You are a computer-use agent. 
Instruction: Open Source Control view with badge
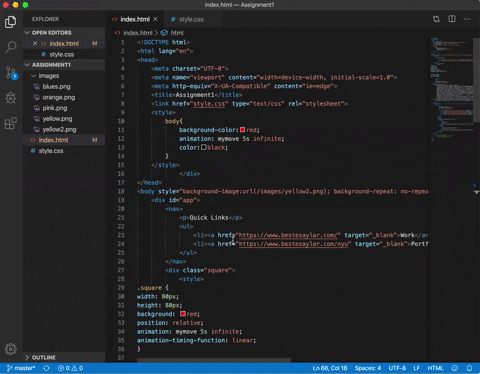[x=11, y=73]
